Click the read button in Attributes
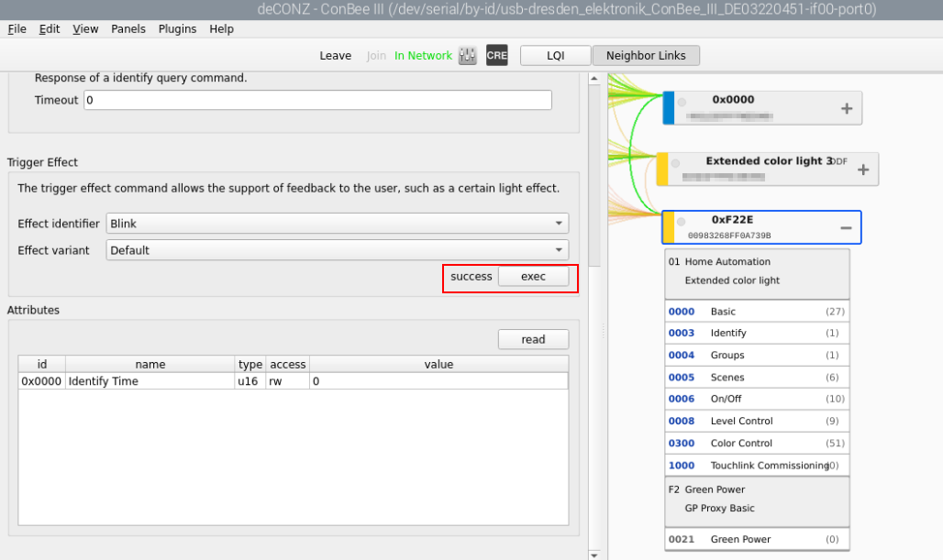The height and width of the screenshot is (560, 943). (x=533, y=339)
